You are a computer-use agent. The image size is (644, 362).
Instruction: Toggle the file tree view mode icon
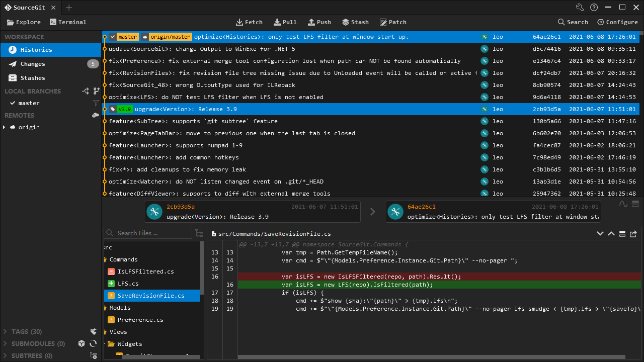coord(199,233)
